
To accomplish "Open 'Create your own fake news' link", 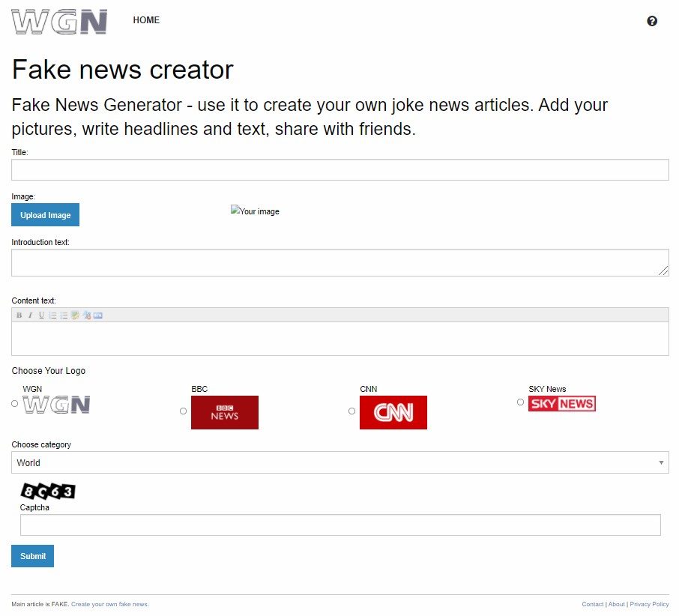I will click(110, 604).
